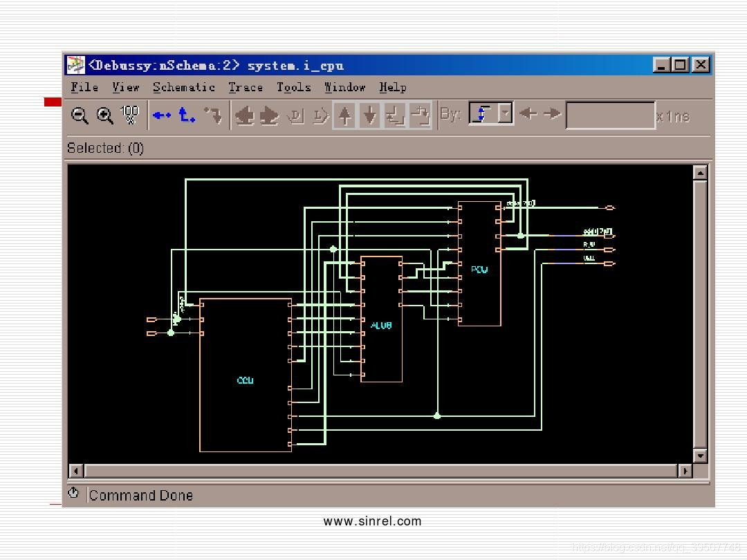Open the Help menu
The height and width of the screenshot is (560, 747).
click(x=393, y=87)
